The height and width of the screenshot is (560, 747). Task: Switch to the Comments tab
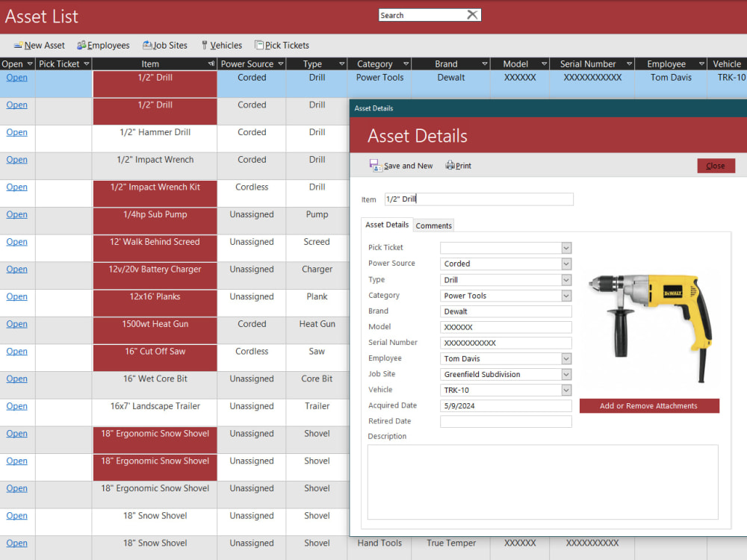[x=433, y=225]
